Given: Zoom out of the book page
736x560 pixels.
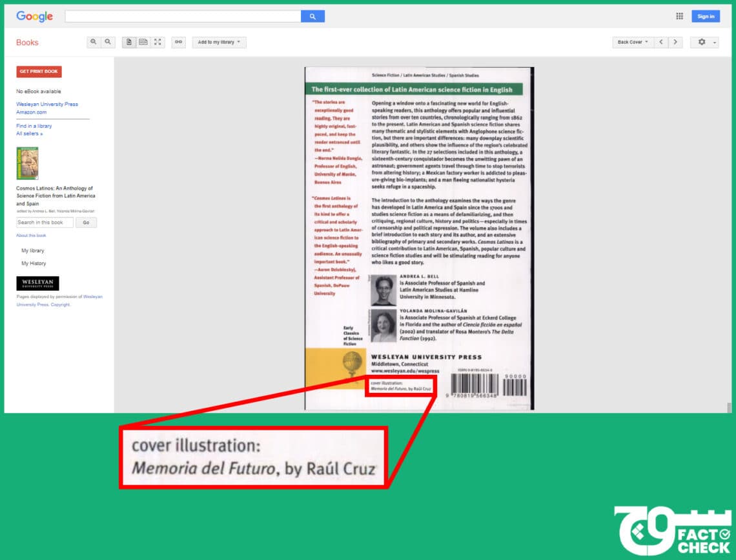Looking at the screenshot, I should click(108, 42).
